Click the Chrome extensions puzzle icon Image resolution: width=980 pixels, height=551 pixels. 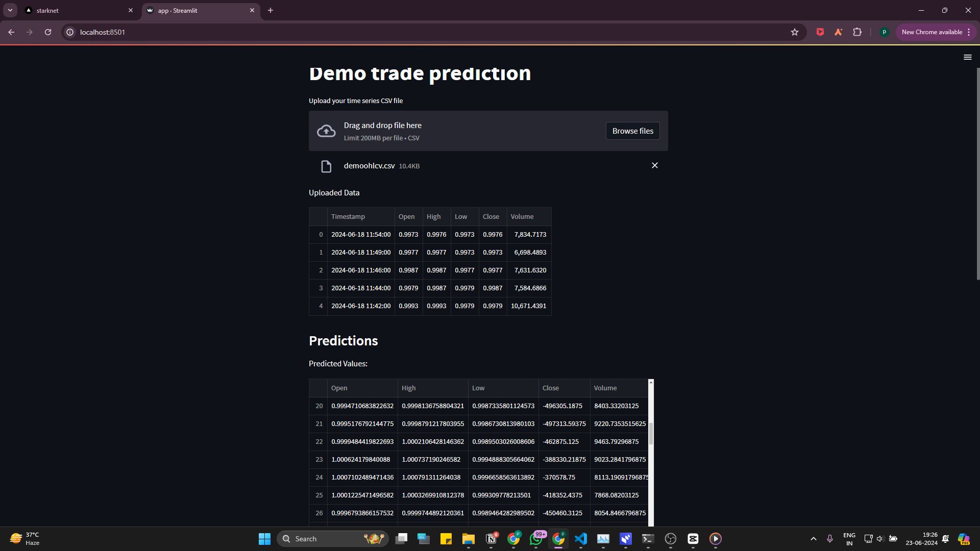[x=858, y=32]
